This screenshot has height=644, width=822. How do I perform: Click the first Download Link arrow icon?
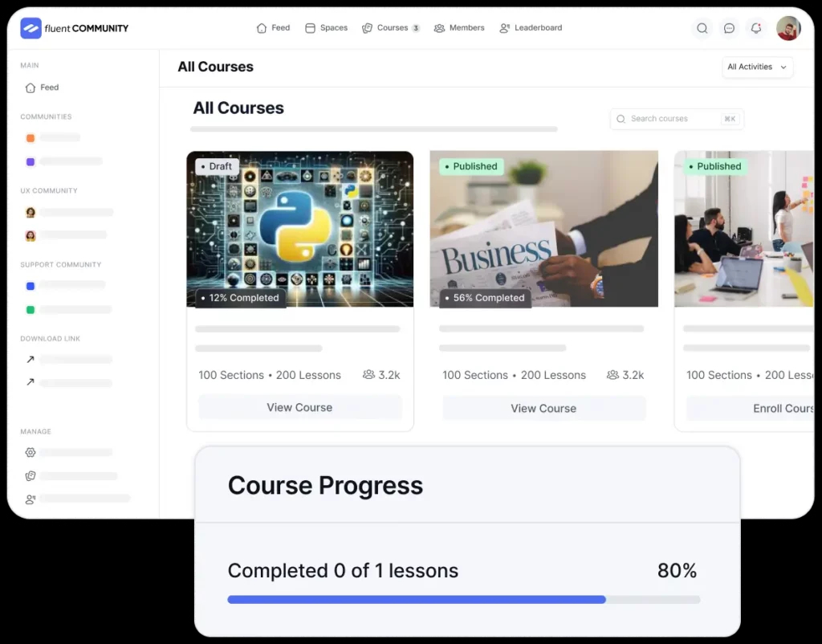31,359
